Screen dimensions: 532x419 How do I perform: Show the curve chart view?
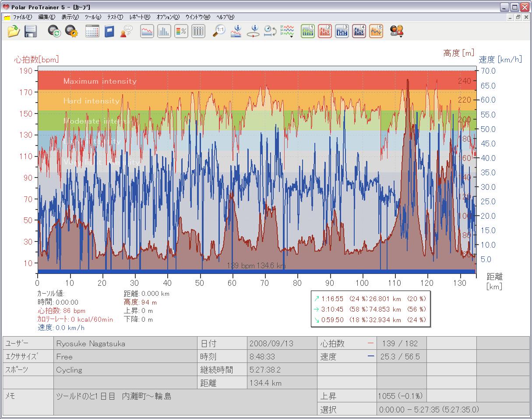tap(147, 31)
